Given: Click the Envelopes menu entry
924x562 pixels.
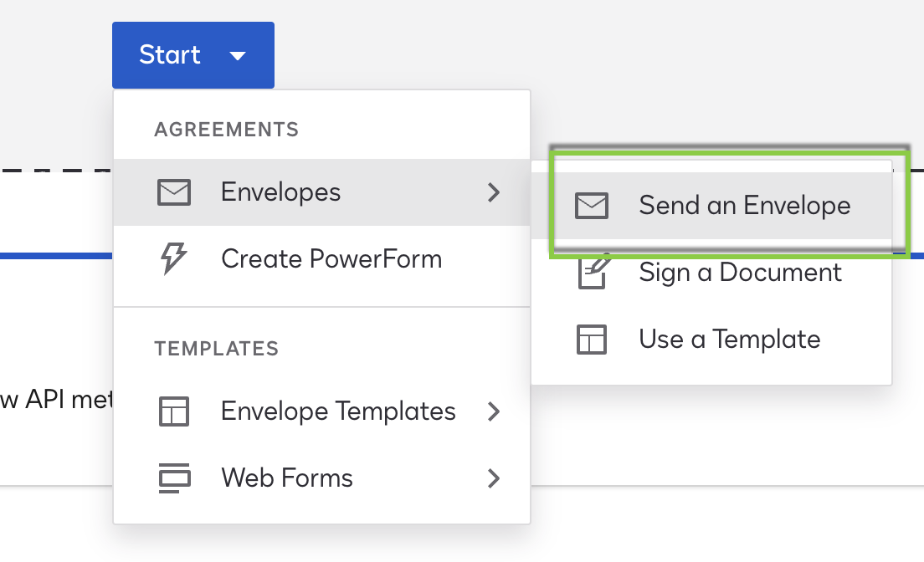Looking at the screenshot, I should click(x=280, y=192).
